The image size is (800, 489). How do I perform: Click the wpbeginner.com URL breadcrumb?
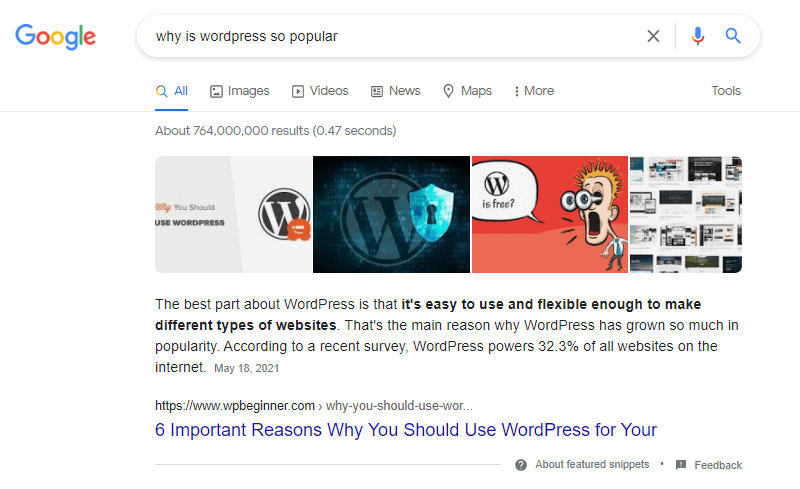click(x=314, y=406)
